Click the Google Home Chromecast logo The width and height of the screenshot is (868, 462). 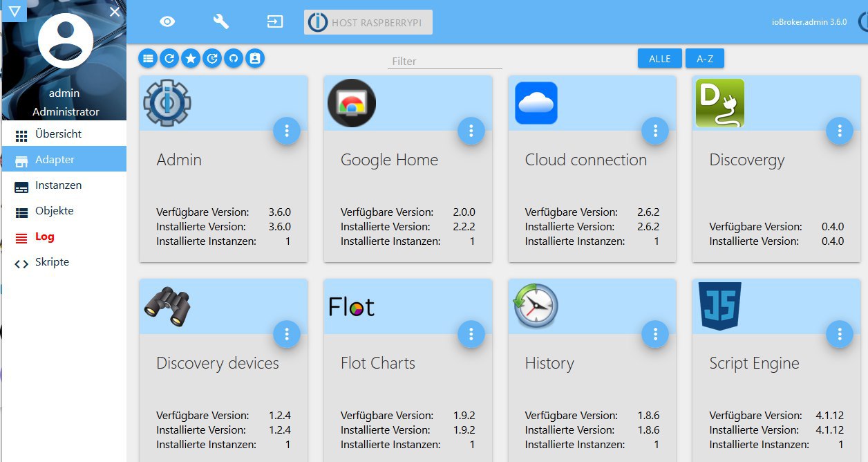pos(352,103)
